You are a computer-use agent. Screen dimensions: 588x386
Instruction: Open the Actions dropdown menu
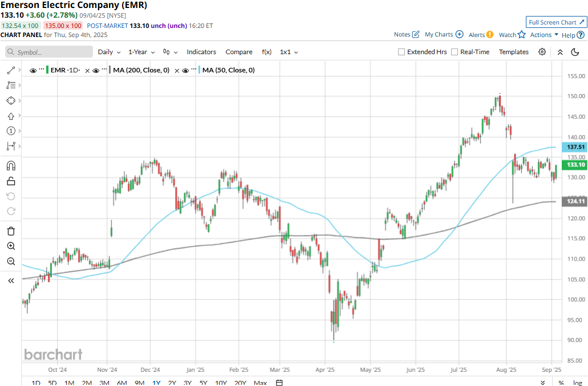(544, 35)
